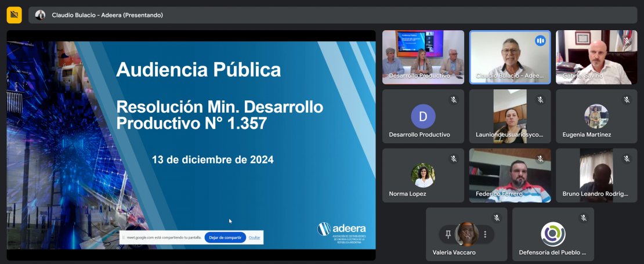Viewport: 644px width, 264px height.
Task: Click the 'Federico Ferrero' name label
Action: (x=499, y=194)
